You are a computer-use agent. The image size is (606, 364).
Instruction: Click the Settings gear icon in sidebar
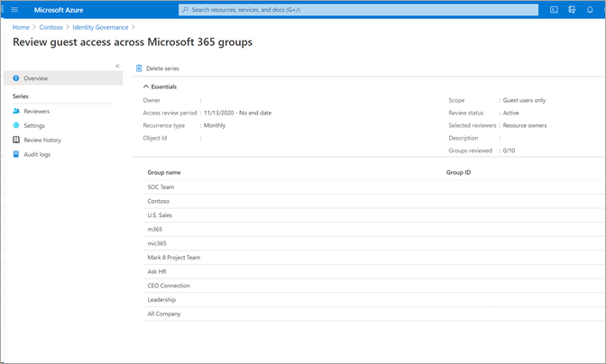(x=17, y=125)
